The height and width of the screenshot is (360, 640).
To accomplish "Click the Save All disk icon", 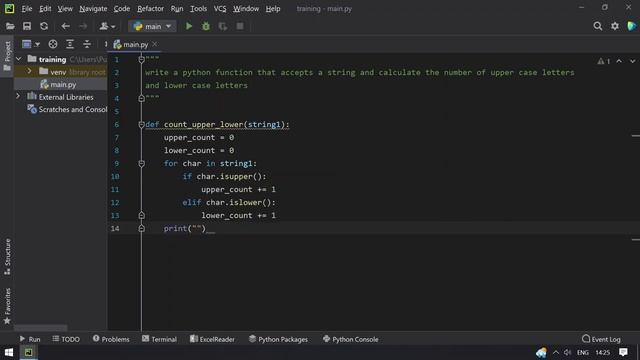I will click(x=27, y=27).
